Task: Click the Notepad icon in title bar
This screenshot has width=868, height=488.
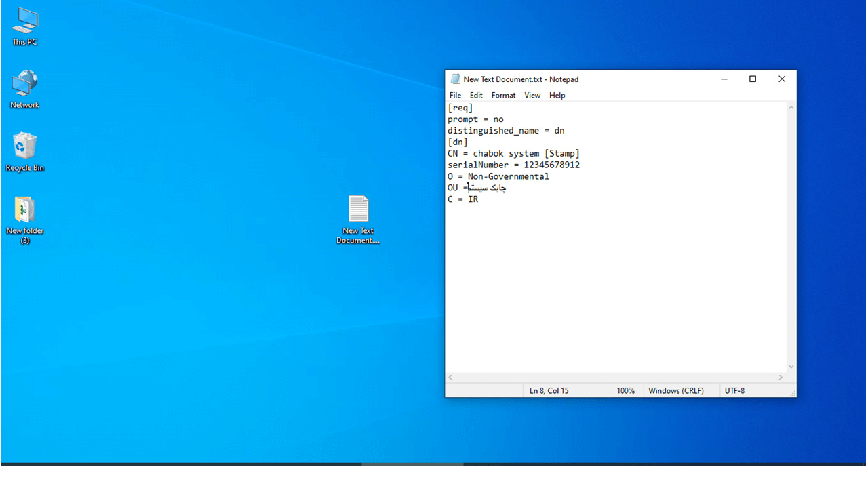Action: click(x=456, y=79)
